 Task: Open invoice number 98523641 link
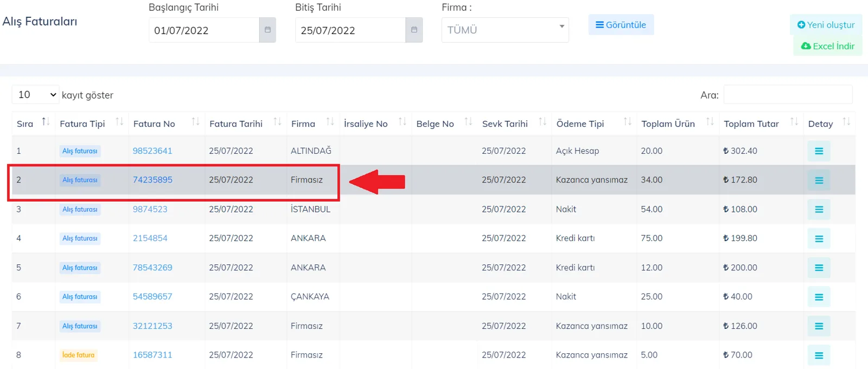point(152,151)
